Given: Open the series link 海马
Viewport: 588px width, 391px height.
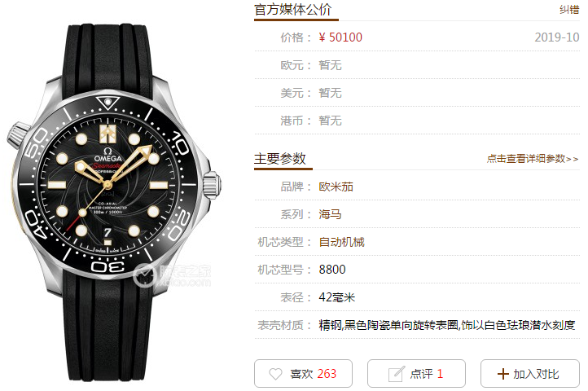Looking at the screenshot, I should coord(330,214).
